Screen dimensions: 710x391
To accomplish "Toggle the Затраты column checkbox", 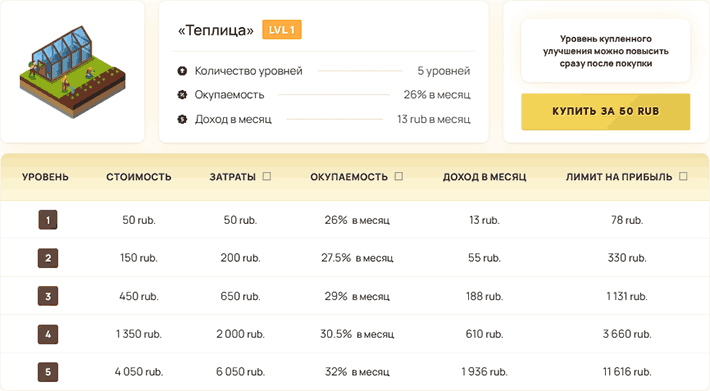I will click(x=267, y=176).
